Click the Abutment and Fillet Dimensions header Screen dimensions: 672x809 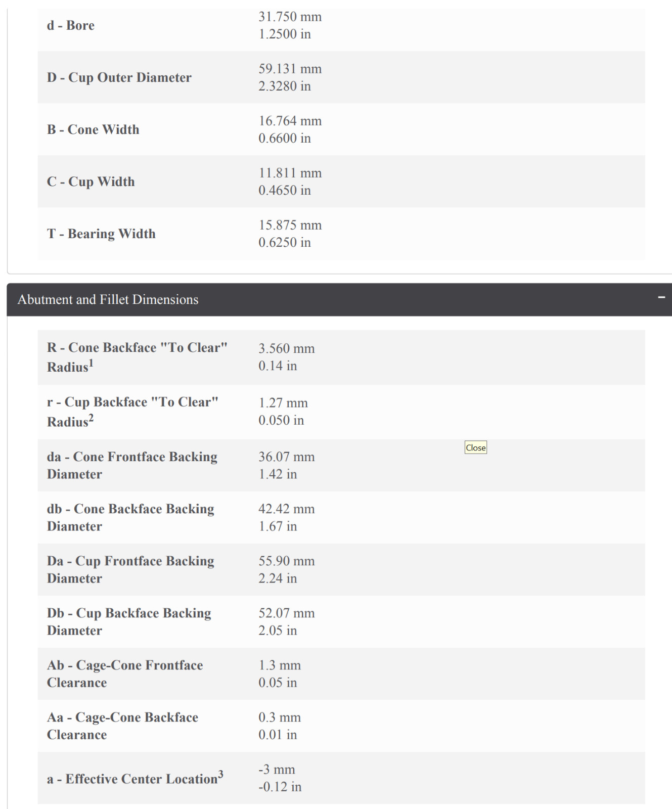(x=339, y=300)
